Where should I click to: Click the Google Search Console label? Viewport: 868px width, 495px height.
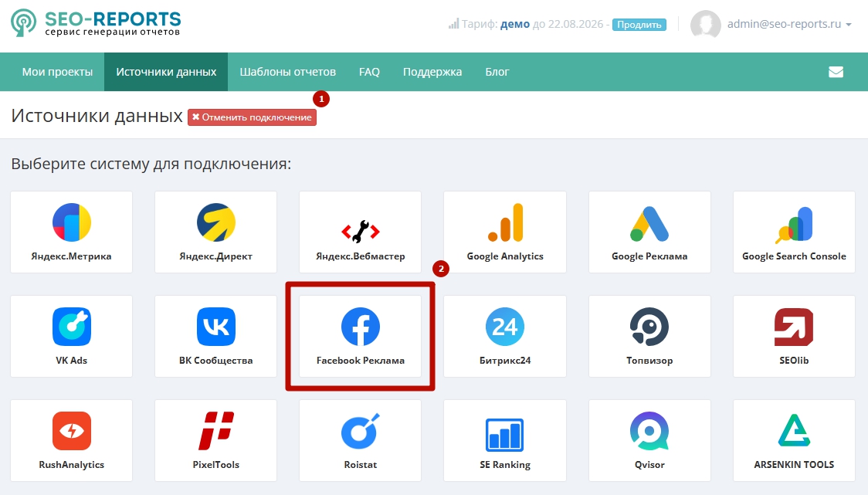pyautogui.click(x=794, y=256)
